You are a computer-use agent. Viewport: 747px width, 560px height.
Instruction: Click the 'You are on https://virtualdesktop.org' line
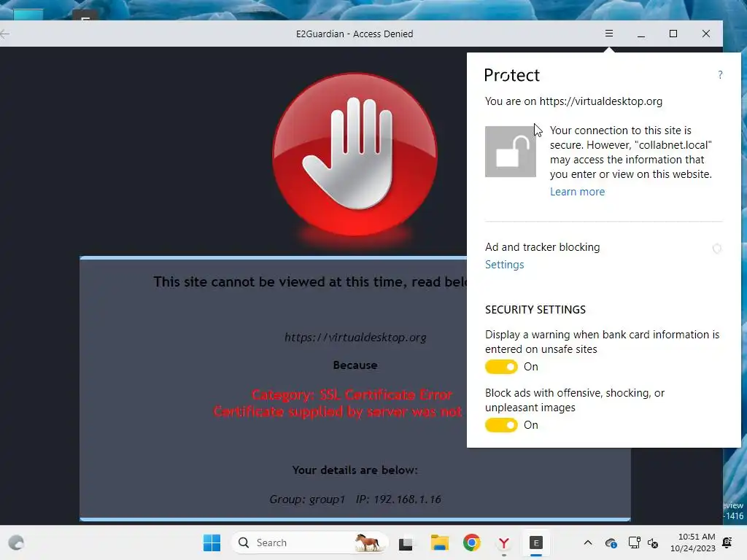pos(573,101)
